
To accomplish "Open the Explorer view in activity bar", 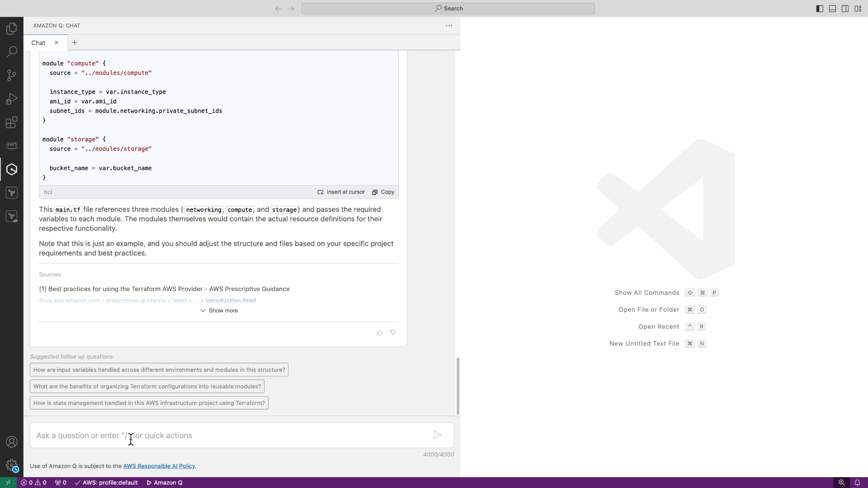I will 12,29.
